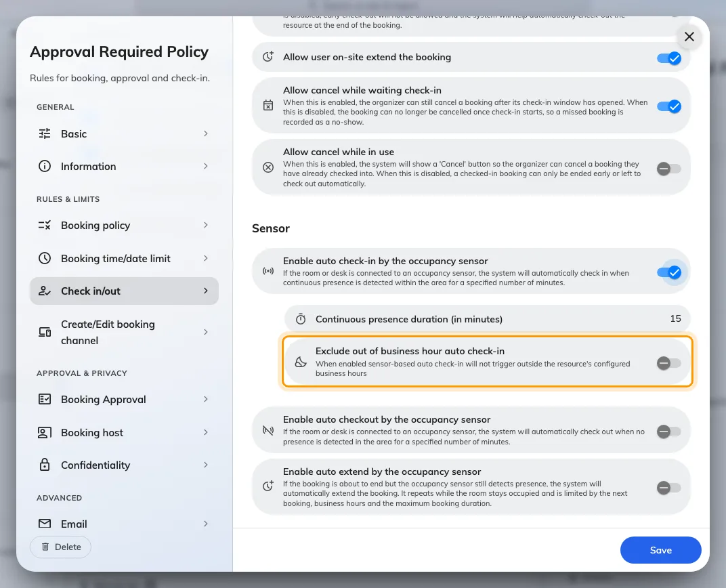The image size is (726, 588).
Task: Enable Allow cancel while in use toggle
Action: 668,169
